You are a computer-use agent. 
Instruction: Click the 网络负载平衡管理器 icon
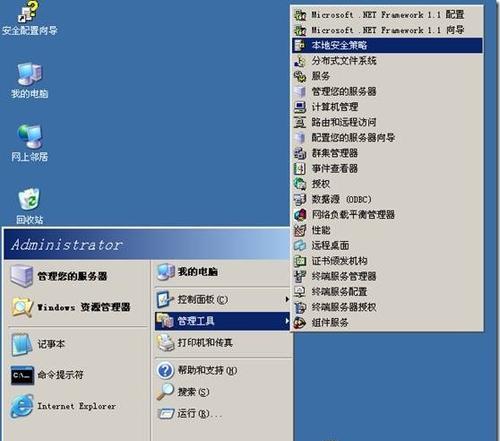pos(300,215)
